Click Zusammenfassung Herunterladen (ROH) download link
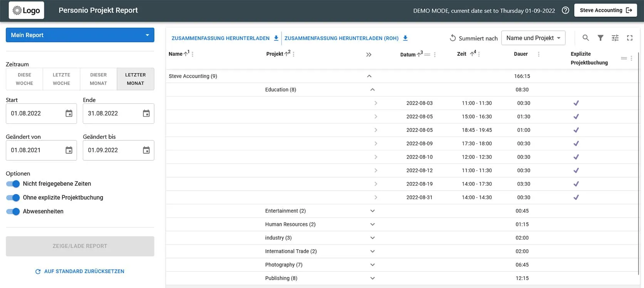 [x=346, y=38]
